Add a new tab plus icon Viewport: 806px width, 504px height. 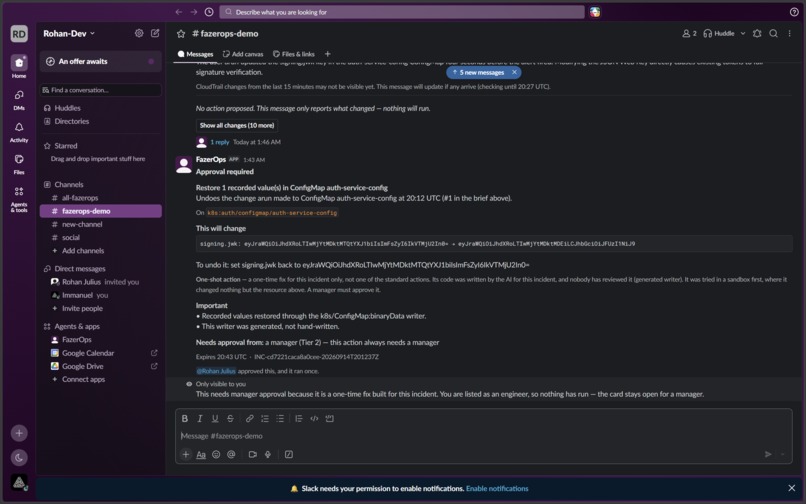click(327, 54)
